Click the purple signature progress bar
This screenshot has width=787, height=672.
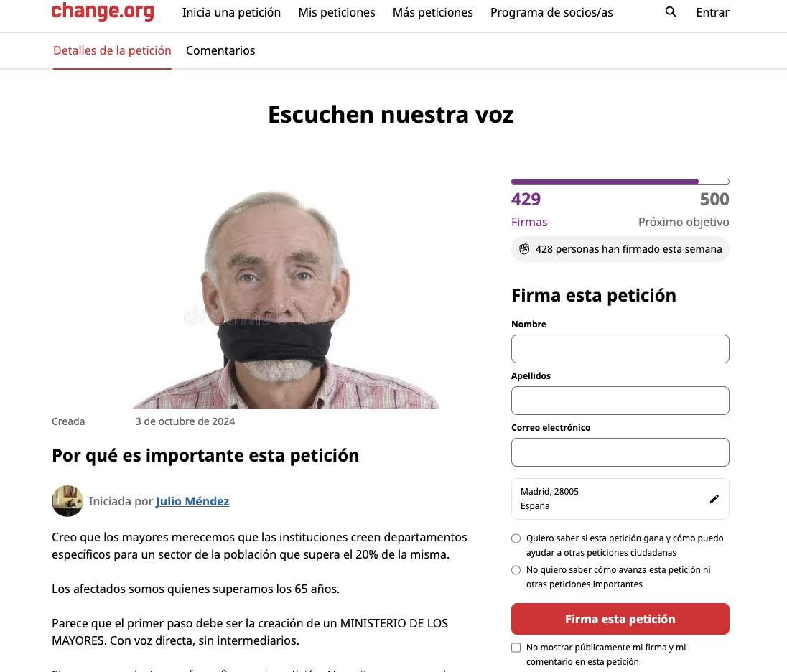620,182
